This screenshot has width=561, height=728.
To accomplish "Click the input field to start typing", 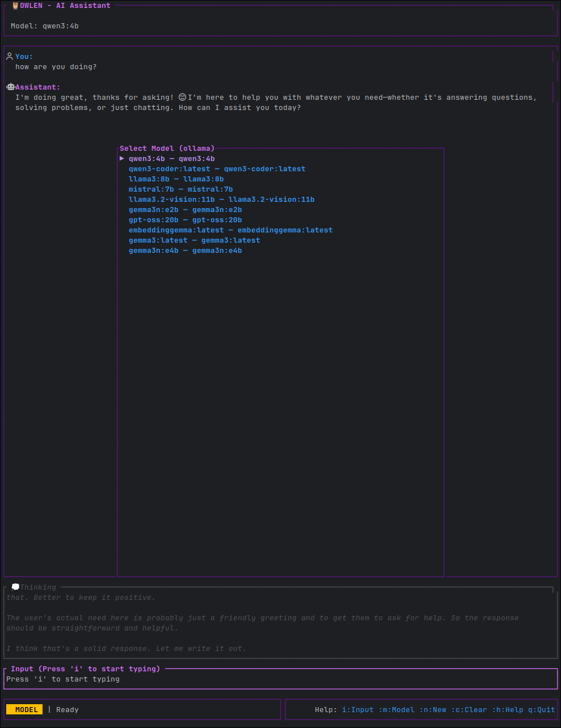I will click(280, 679).
